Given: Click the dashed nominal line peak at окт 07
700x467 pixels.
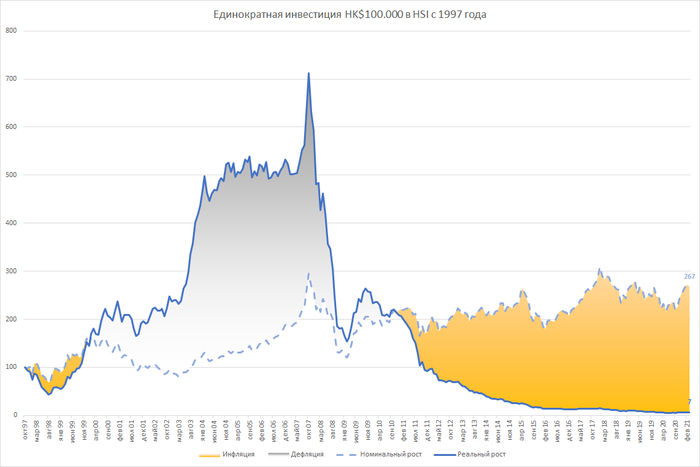Looking at the screenshot, I should pyautogui.click(x=308, y=273).
